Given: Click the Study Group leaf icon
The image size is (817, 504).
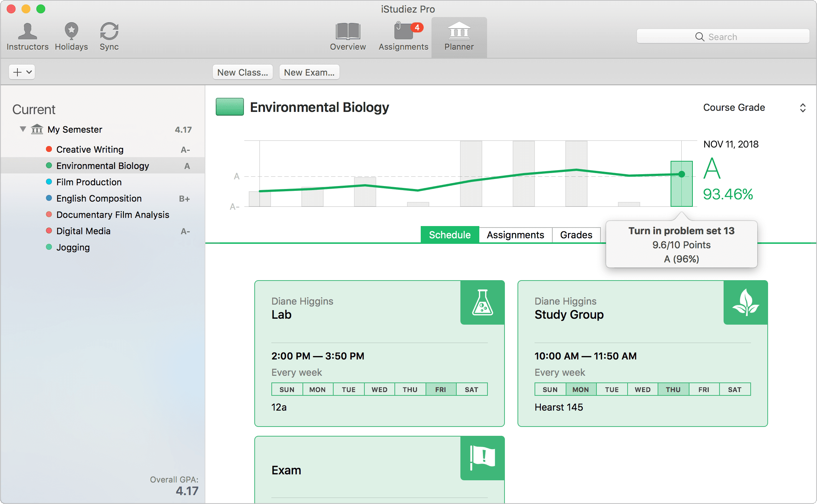Looking at the screenshot, I should tap(745, 302).
